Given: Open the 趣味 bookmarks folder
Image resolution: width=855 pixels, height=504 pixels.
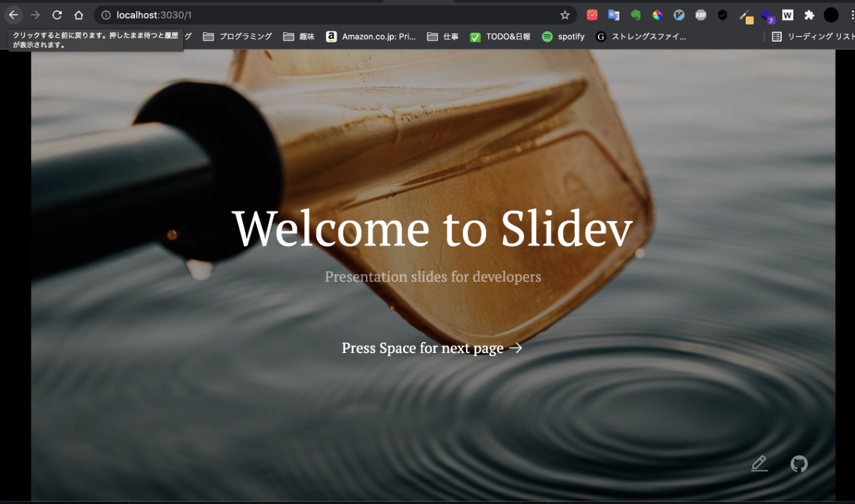Looking at the screenshot, I should 300,37.
